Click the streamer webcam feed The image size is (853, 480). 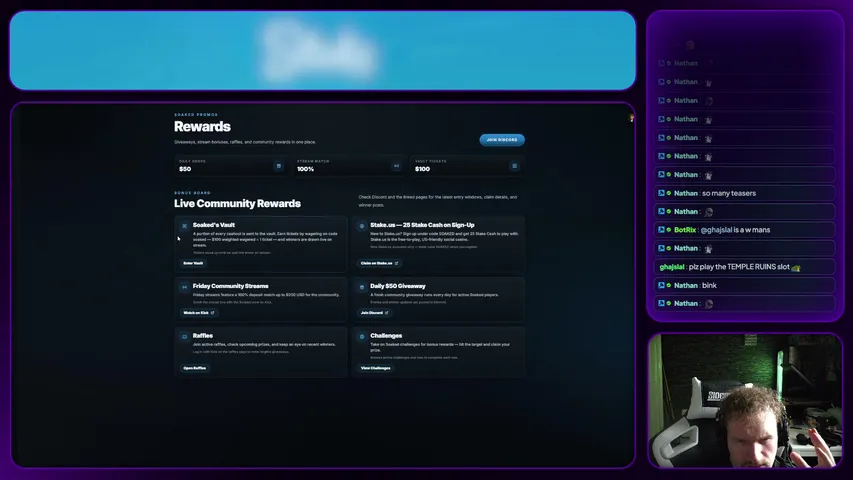(745, 401)
